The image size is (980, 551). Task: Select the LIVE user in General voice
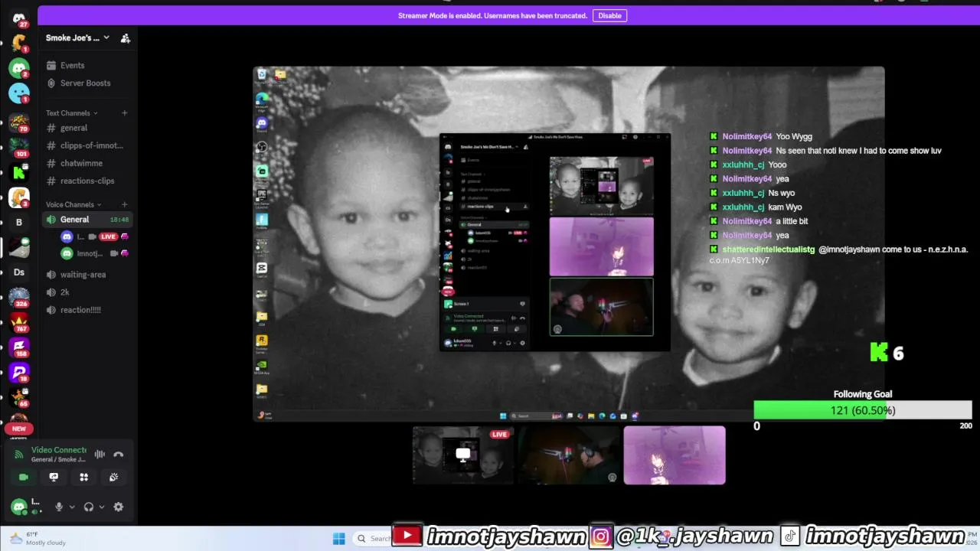pyautogui.click(x=95, y=236)
